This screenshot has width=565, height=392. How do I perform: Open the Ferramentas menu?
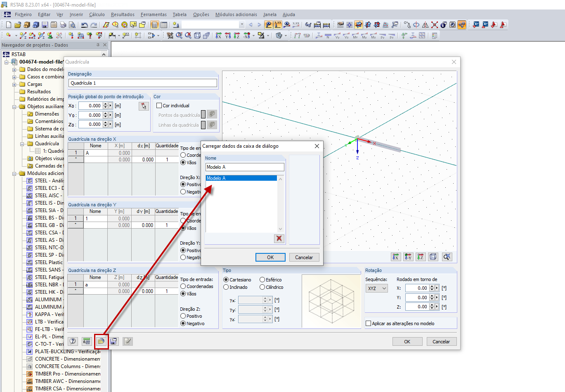[x=154, y=14]
